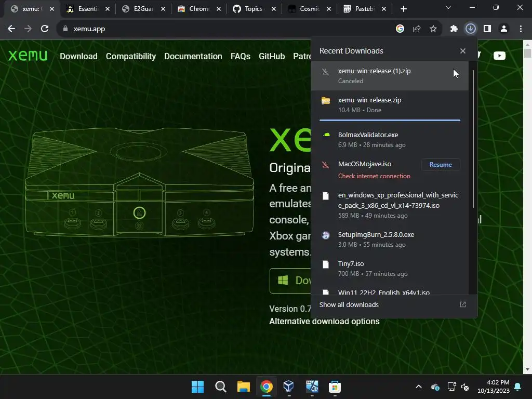The width and height of the screenshot is (532, 399).
Task: Resume the MacOSMojave.iso download
Action: pos(441,165)
